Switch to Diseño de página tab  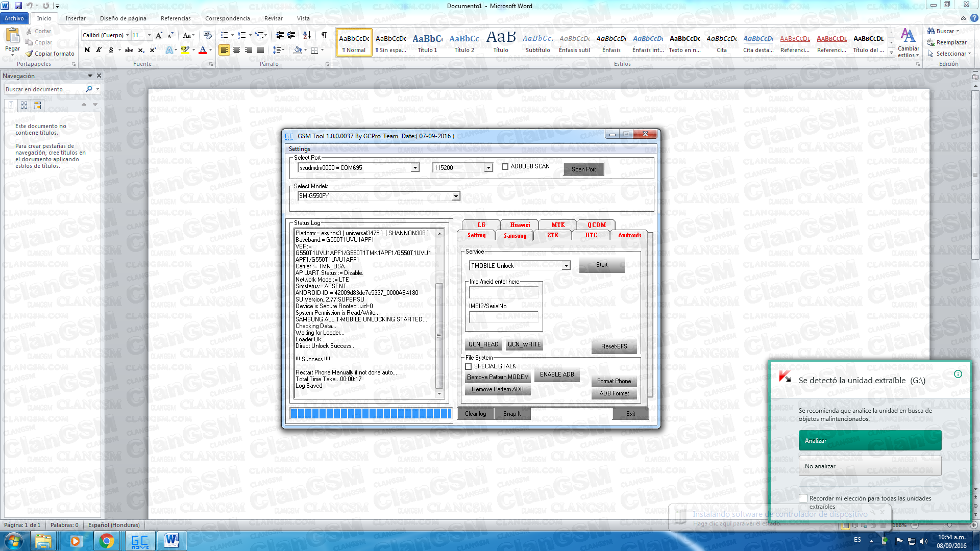pos(123,18)
